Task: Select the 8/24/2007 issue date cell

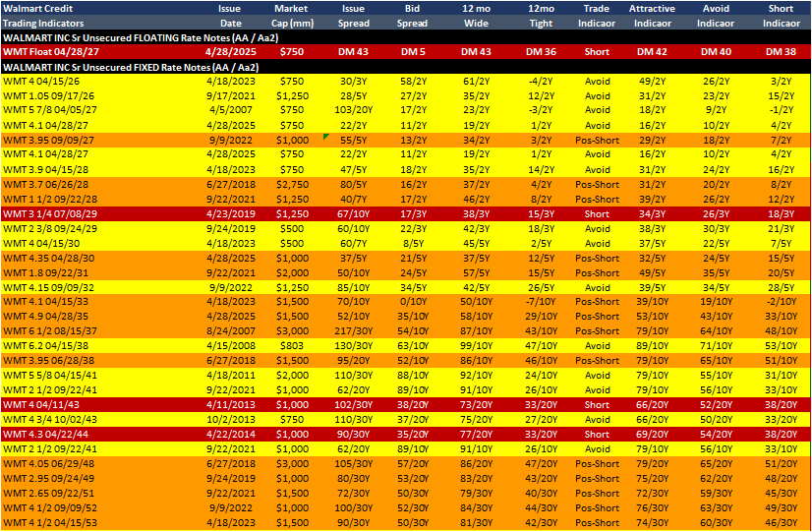Action: 230,331
